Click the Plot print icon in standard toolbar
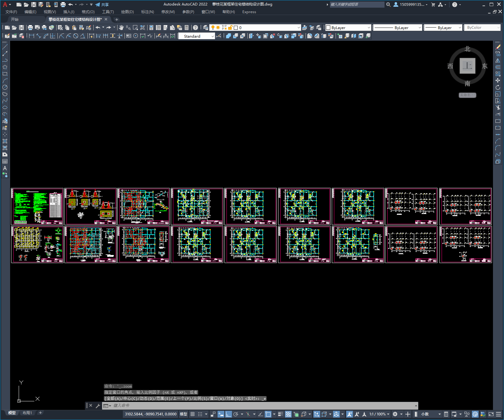 30,28
